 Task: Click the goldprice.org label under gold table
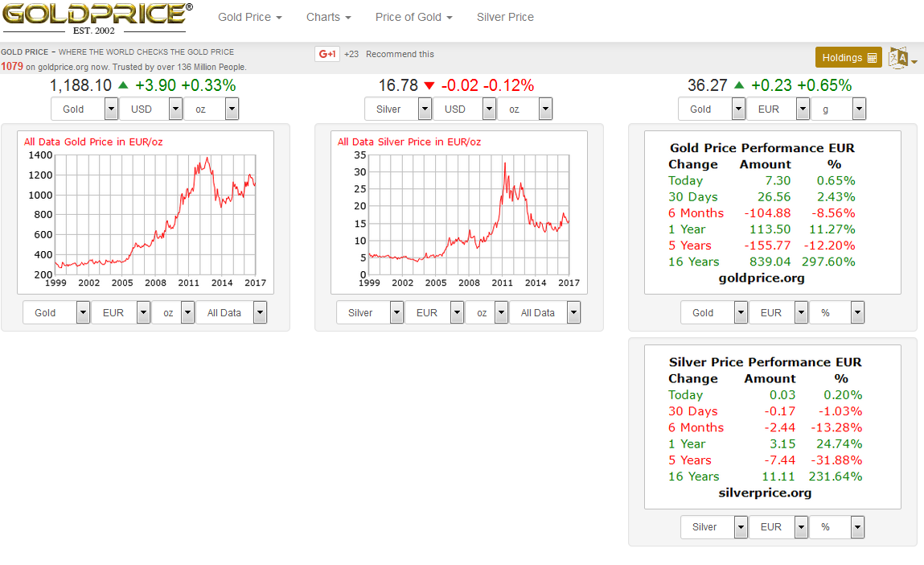click(762, 278)
